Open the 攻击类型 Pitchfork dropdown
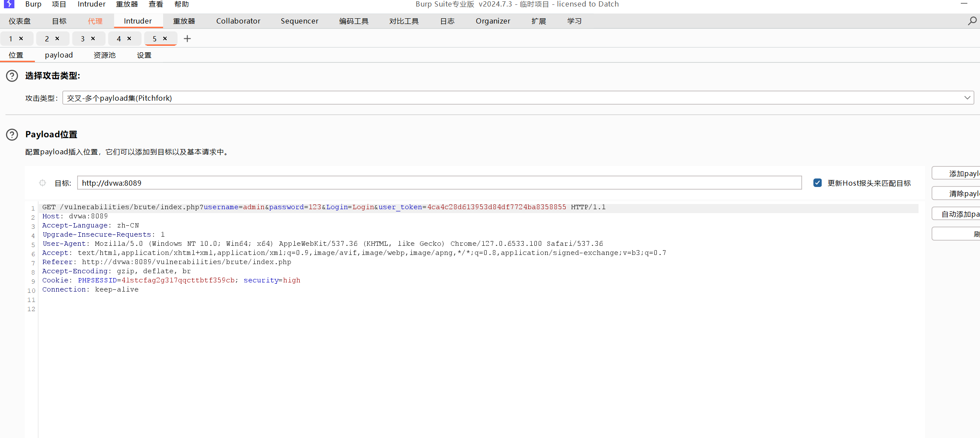Screen dimensions: 980x438 (x=518, y=98)
